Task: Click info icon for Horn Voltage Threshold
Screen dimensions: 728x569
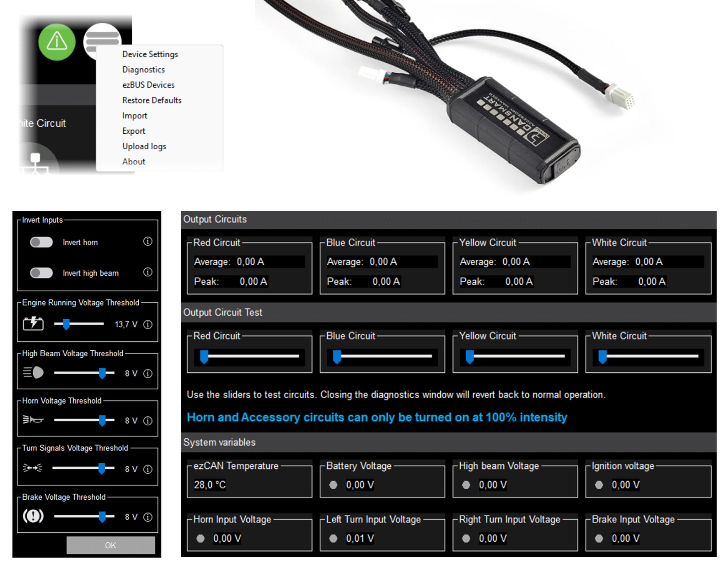Action: [x=148, y=421]
